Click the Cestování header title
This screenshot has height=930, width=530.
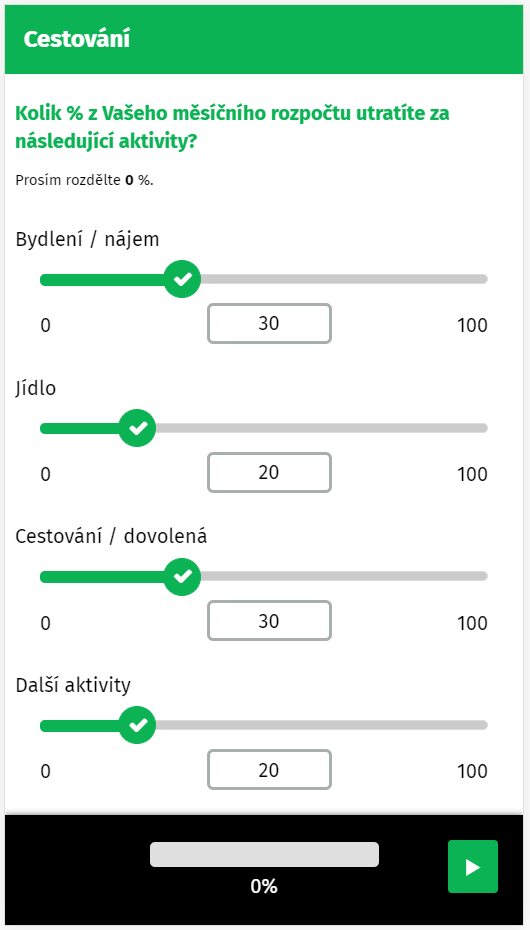[x=76, y=39]
